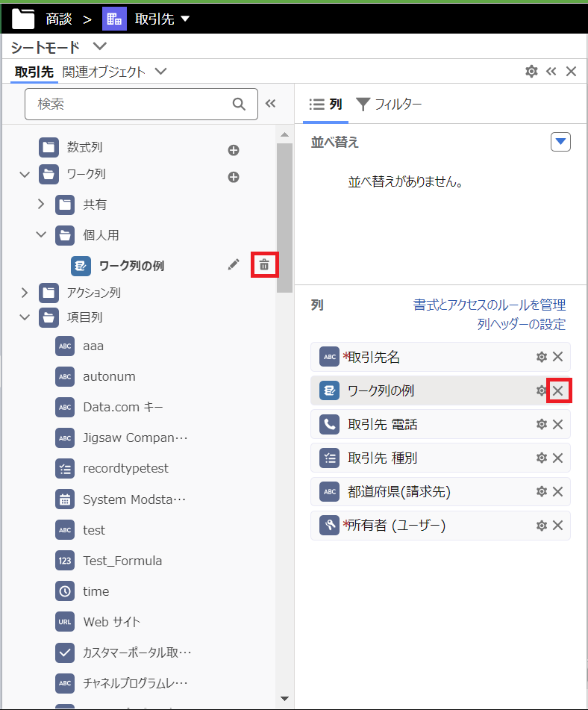Select the チャネルプログラムレ… field
The width and height of the screenshot is (588, 710).
pos(135,683)
